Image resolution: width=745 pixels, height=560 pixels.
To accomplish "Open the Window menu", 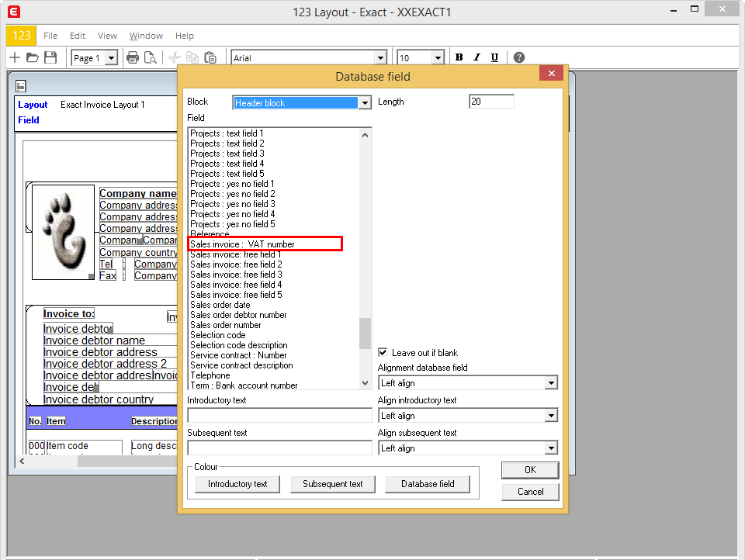I will point(147,36).
